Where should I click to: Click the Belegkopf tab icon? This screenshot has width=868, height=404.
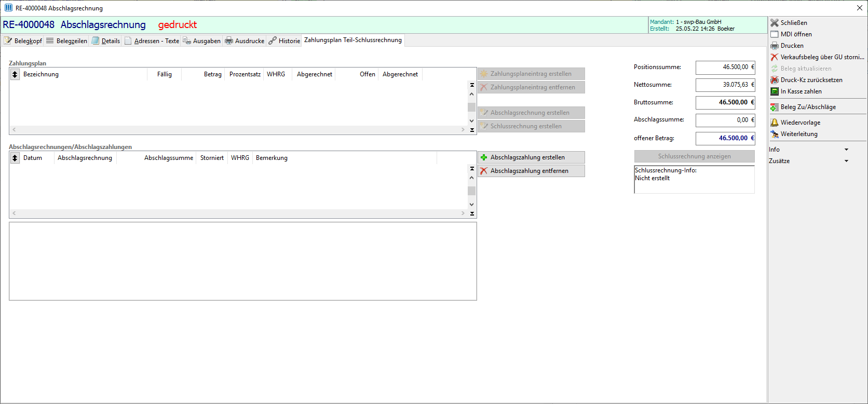[x=8, y=41]
